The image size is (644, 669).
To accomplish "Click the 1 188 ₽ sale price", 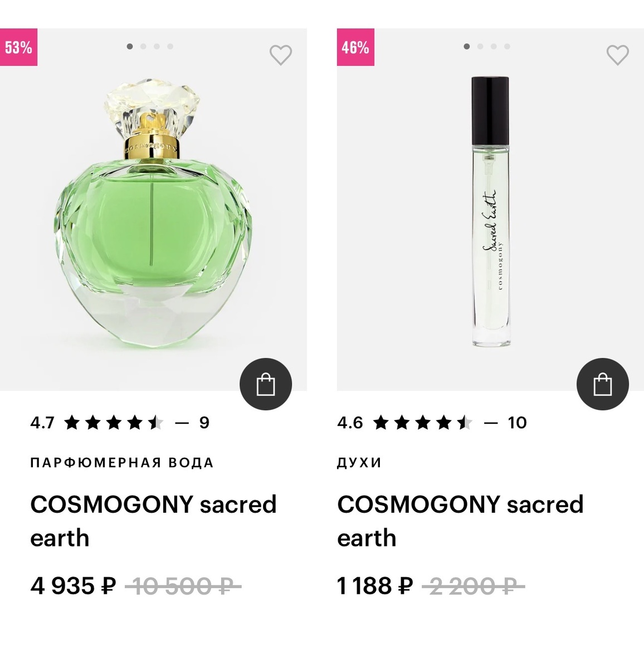I will coord(374,586).
